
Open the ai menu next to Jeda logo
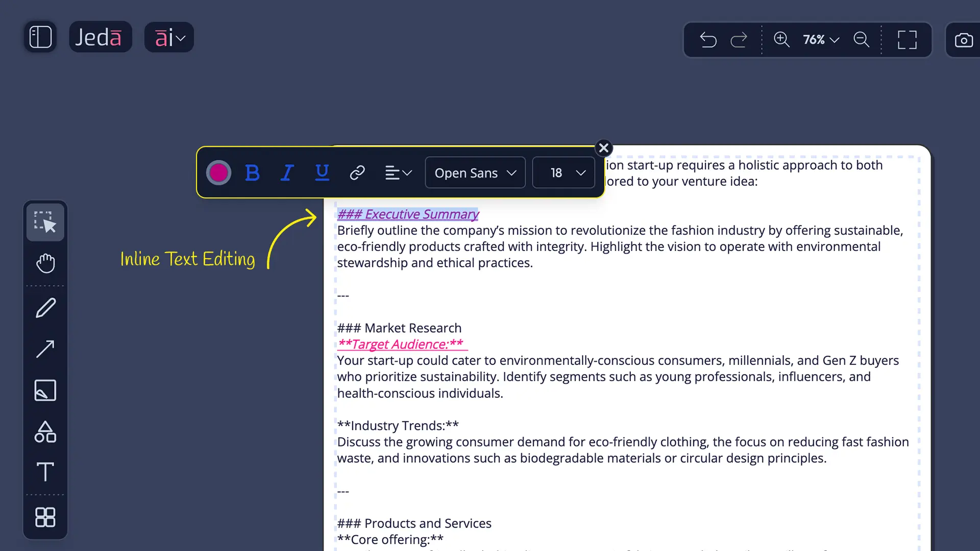(x=168, y=37)
